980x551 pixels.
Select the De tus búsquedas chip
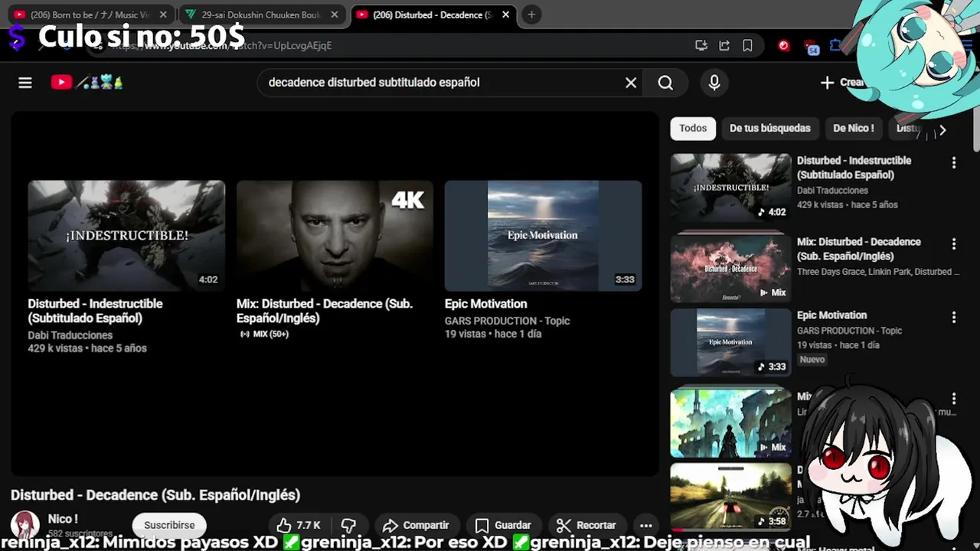769,128
